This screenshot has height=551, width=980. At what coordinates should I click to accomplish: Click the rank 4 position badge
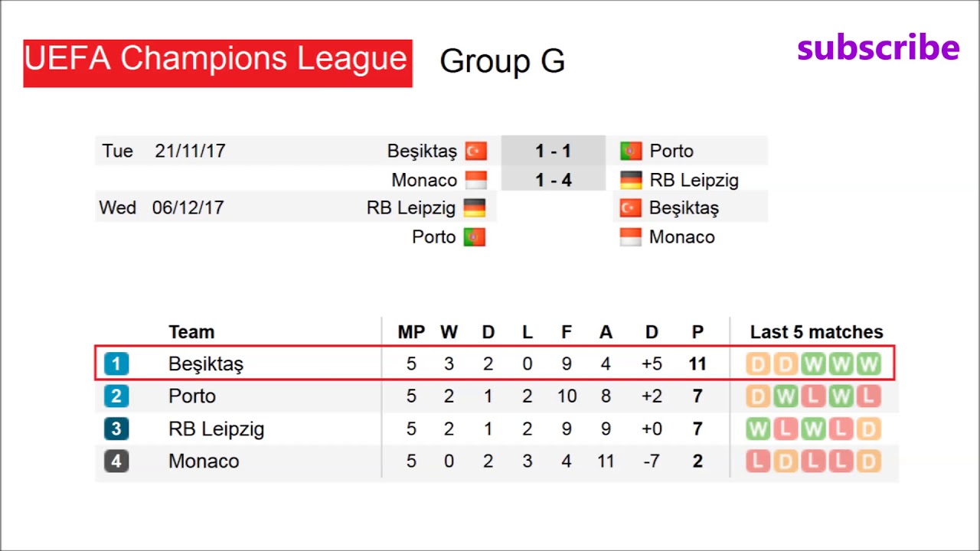coord(116,461)
